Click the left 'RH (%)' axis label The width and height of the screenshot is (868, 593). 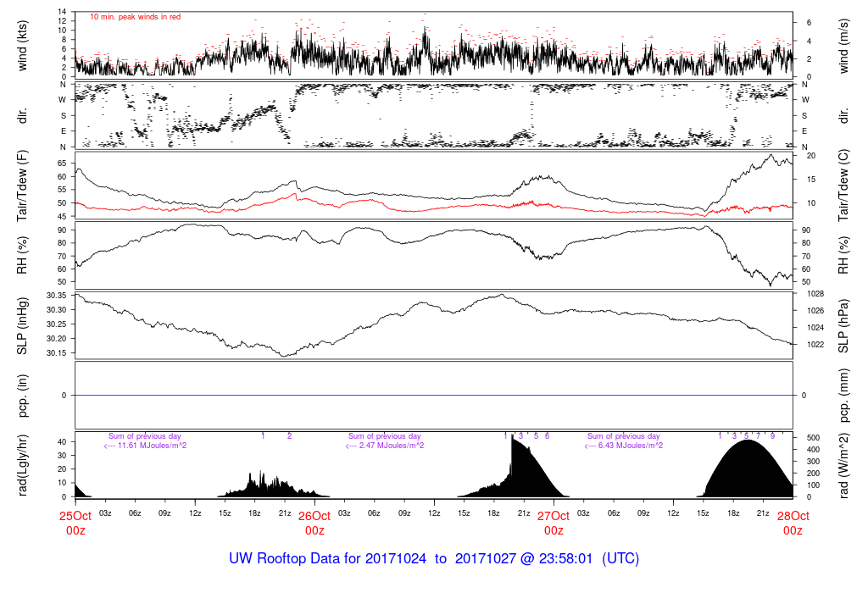tap(22, 256)
